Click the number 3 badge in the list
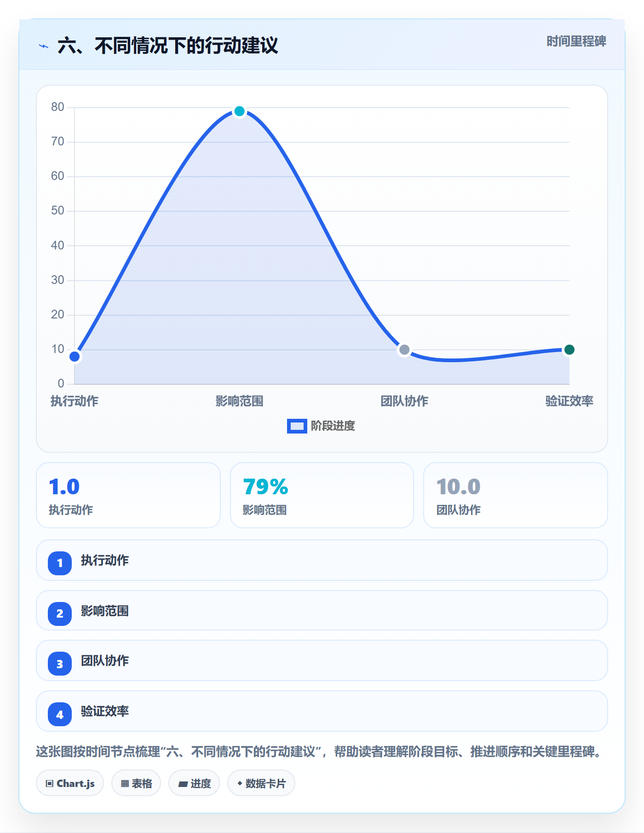This screenshot has width=644, height=833. click(60, 664)
